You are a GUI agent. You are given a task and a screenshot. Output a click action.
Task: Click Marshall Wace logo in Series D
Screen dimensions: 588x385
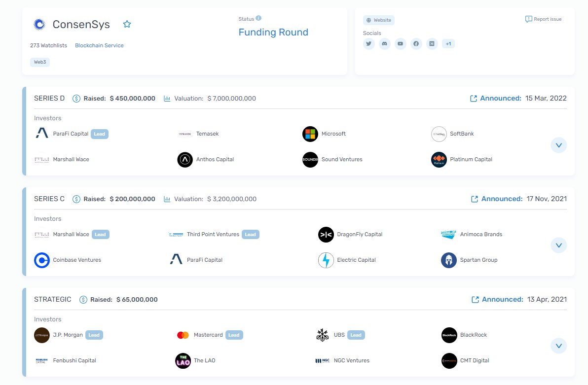click(x=41, y=159)
